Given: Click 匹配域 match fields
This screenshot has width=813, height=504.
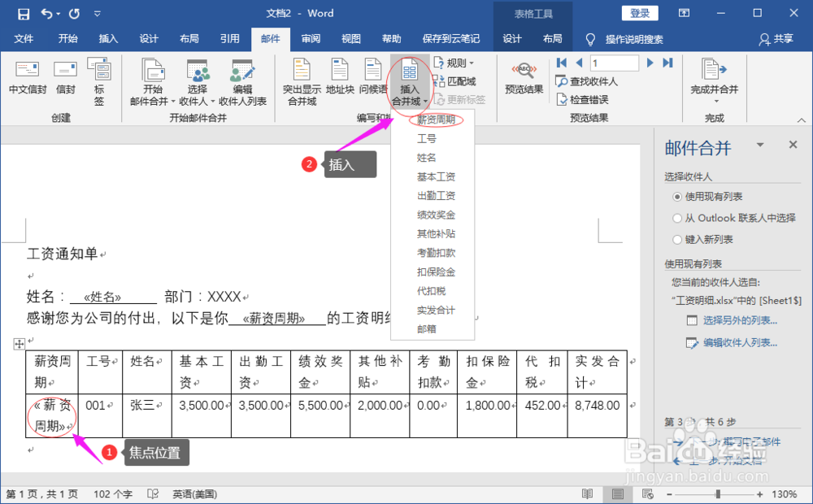Looking at the screenshot, I should point(454,81).
